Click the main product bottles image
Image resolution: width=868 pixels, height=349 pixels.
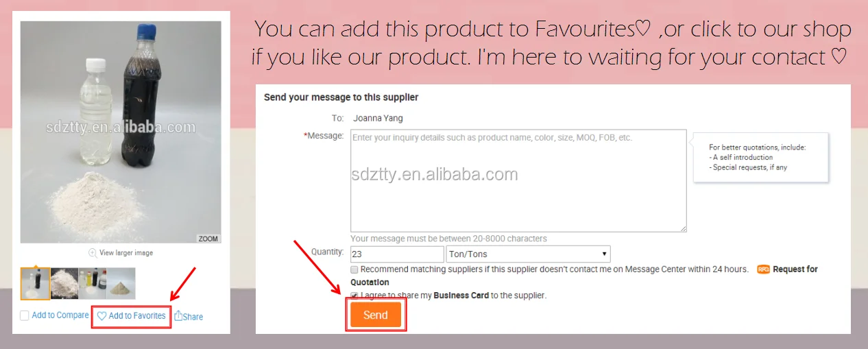pos(121,132)
